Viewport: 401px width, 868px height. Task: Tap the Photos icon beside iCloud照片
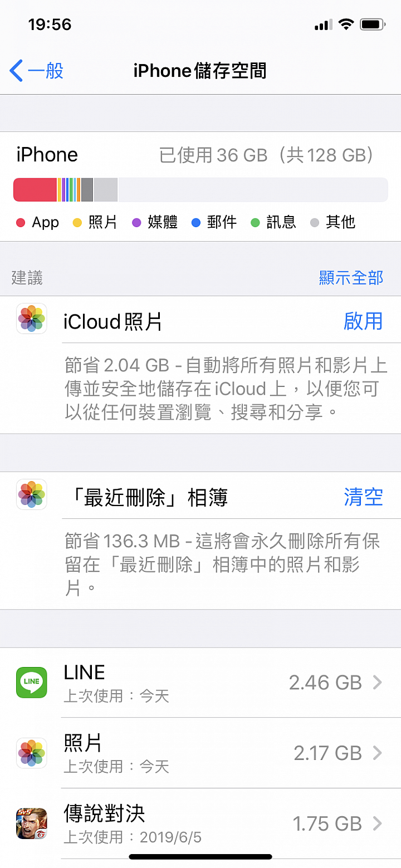[32, 318]
